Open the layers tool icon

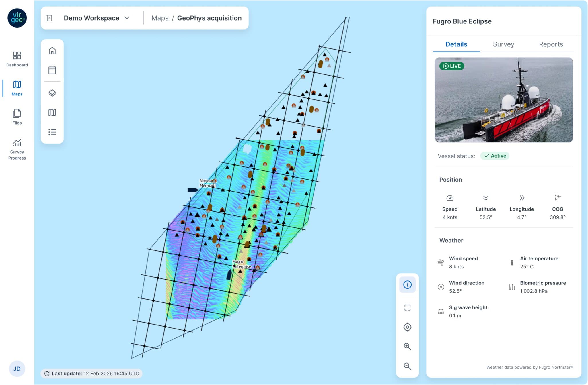pyautogui.click(x=52, y=93)
